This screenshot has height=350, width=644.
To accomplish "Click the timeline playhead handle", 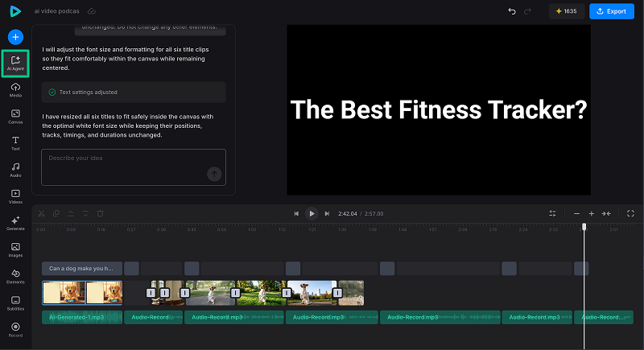I will pyautogui.click(x=584, y=227).
